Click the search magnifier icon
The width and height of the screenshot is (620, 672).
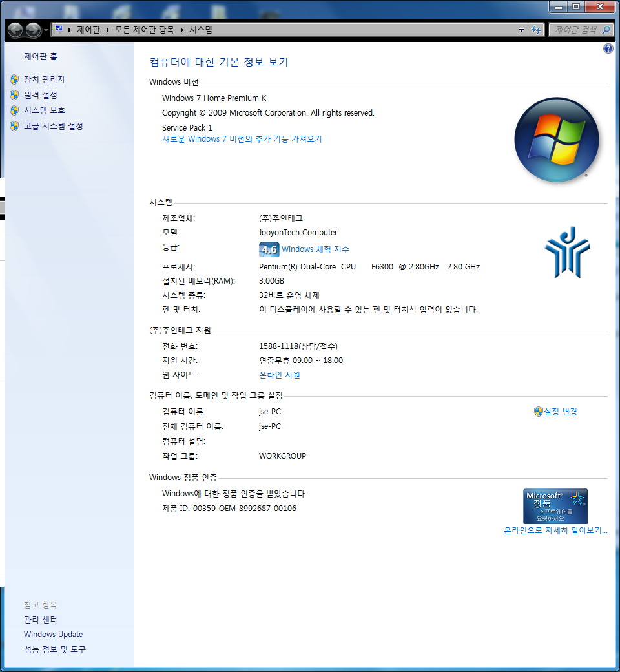coord(606,30)
